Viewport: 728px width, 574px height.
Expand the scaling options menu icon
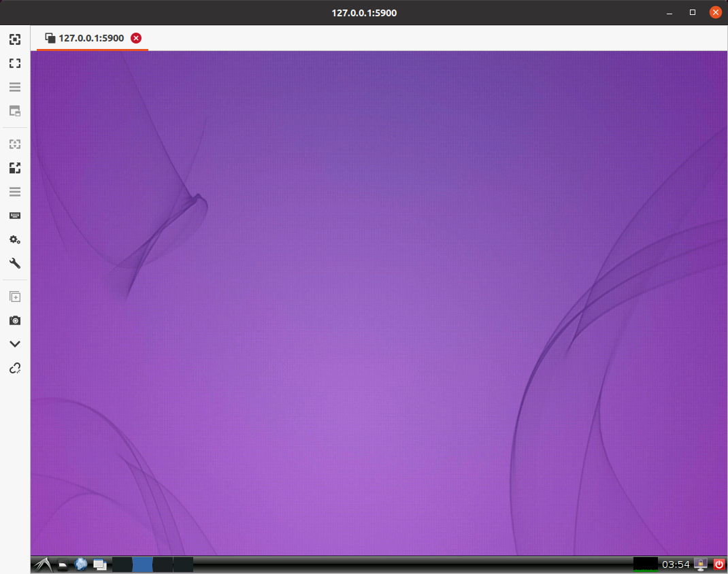point(14,192)
